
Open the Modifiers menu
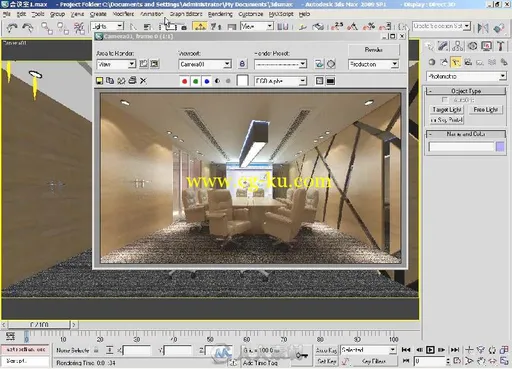[123, 14]
